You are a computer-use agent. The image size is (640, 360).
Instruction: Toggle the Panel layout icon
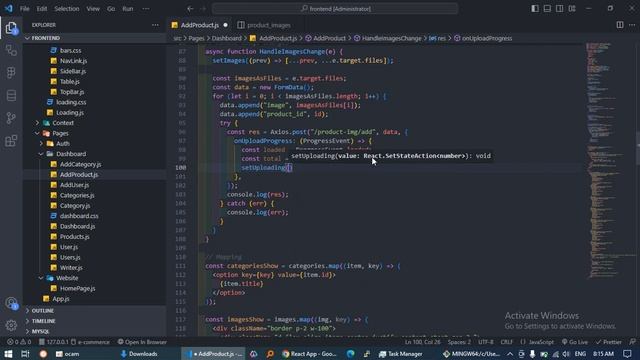click(x=547, y=9)
